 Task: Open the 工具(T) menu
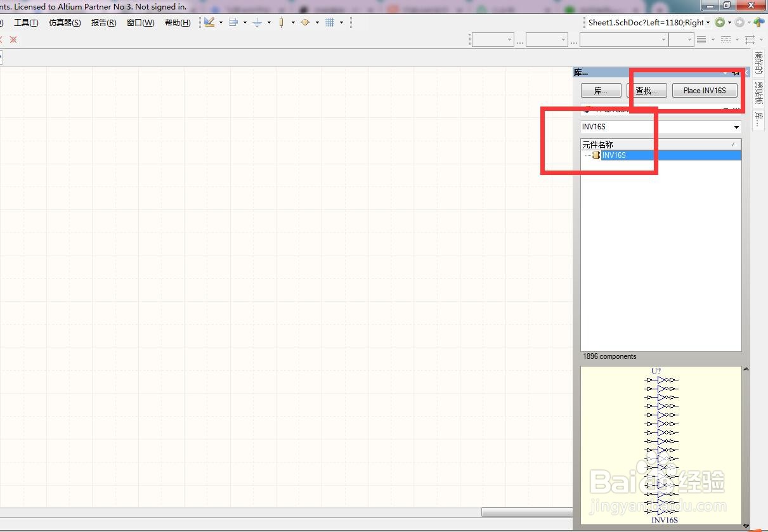[x=26, y=22]
